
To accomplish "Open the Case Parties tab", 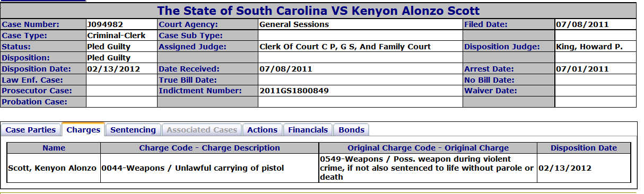I will tap(31, 130).
